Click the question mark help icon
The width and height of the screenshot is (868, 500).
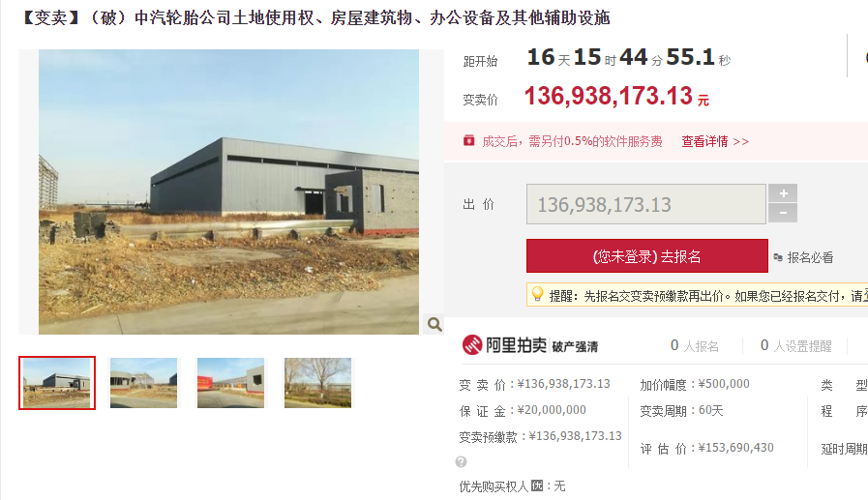462,462
